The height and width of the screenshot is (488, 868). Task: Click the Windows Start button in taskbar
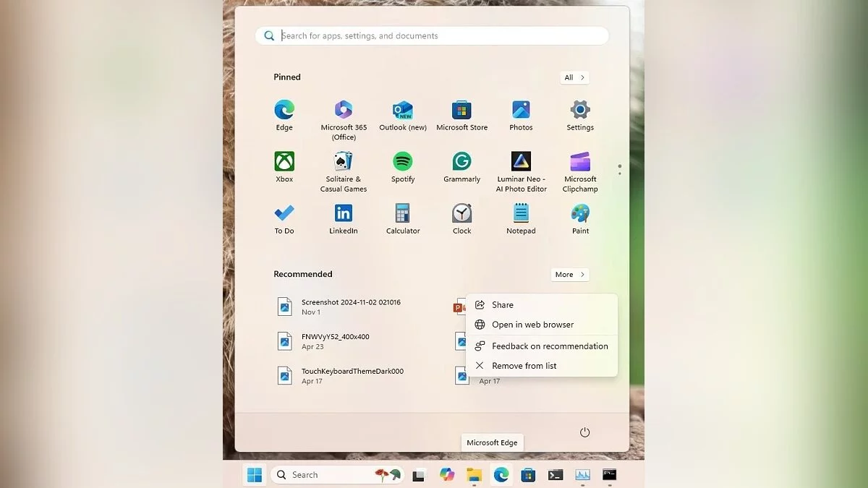tap(255, 475)
